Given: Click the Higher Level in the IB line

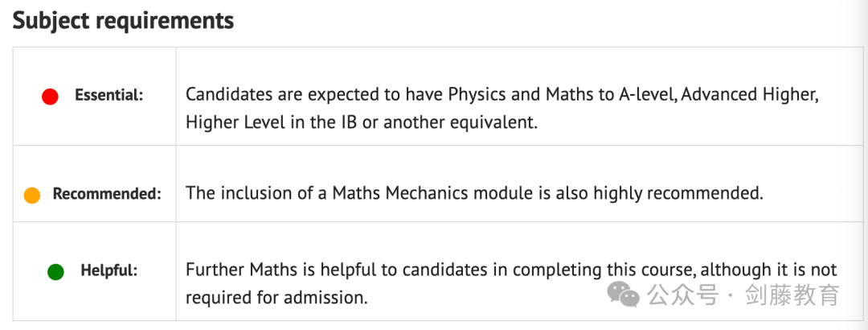Looking at the screenshot, I should tap(362, 122).
